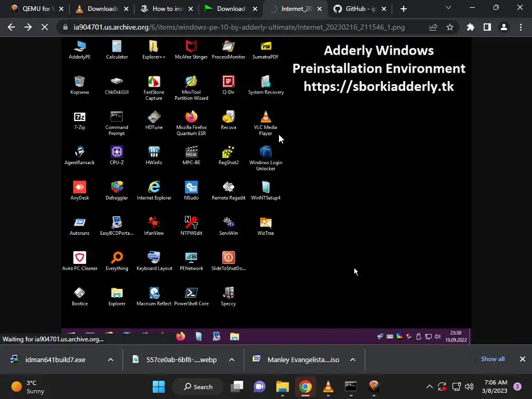Click the Calculator icon in the screenshot
This screenshot has width=532, height=399.
117,49
